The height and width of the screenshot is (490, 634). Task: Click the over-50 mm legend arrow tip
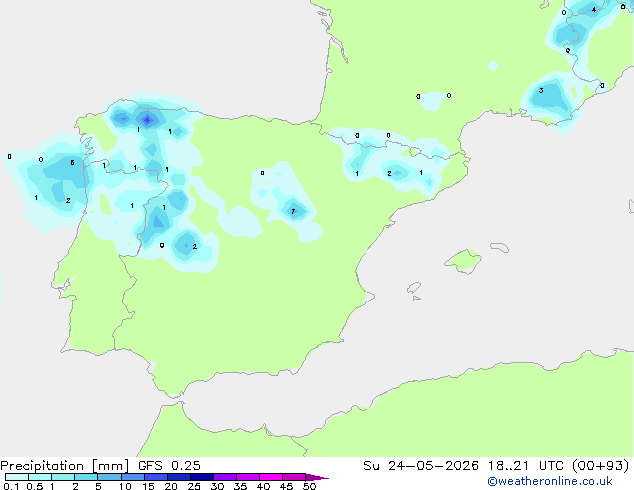point(317,477)
